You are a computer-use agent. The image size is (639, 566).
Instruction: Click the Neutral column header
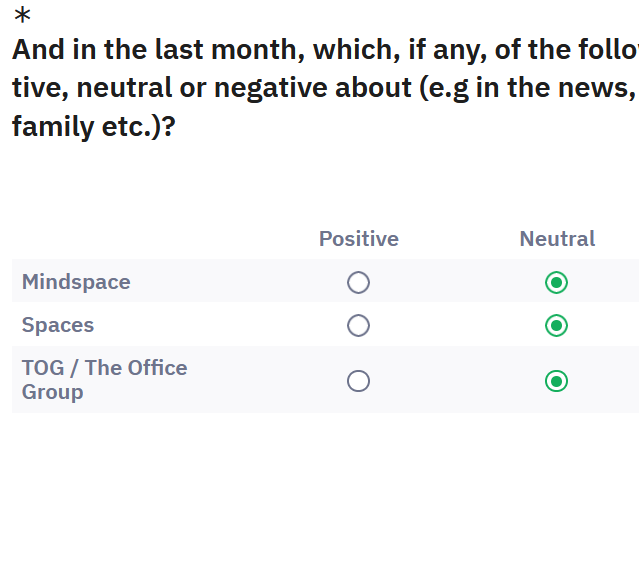tap(557, 239)
